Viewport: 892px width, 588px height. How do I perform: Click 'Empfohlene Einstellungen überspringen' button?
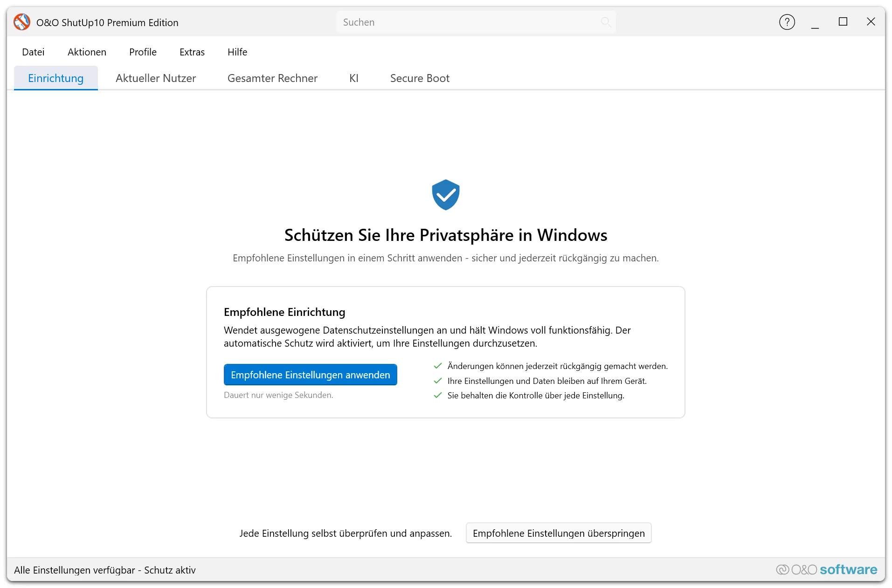point(559,533)
